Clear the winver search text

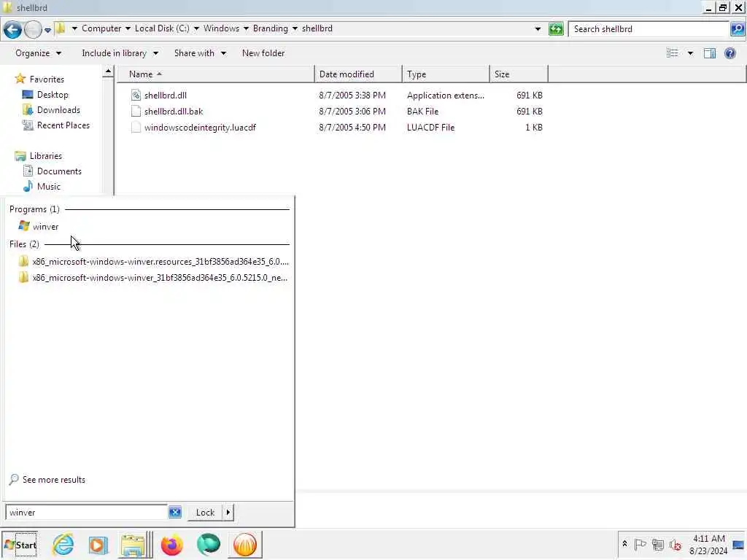tap(175, 513)
